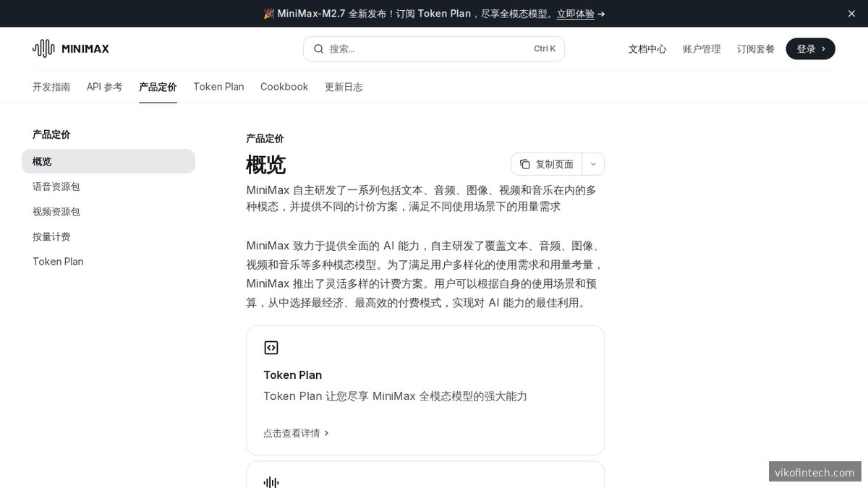The image size is (868, 488).
Task: Click the 登录 button
Action: pyautogui.click(x=810, y=48)
